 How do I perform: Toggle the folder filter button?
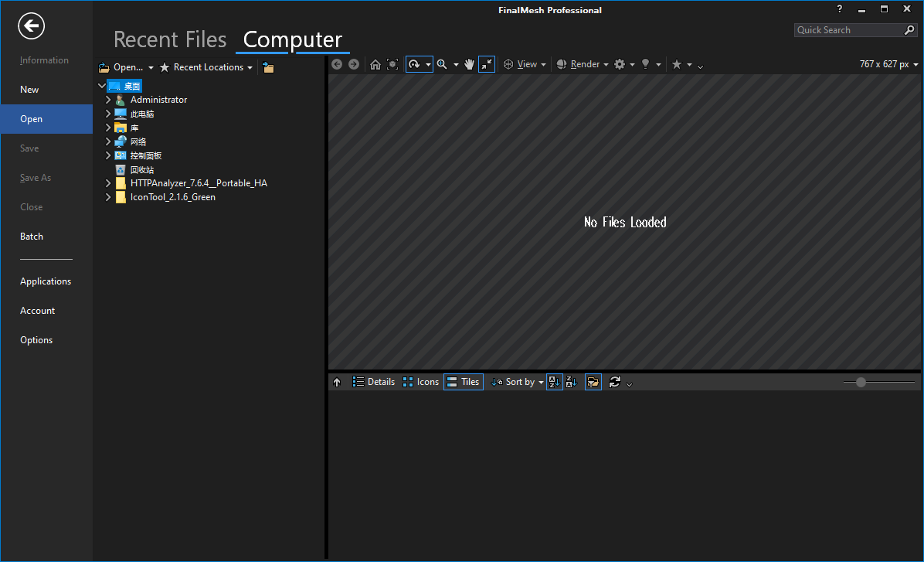593,382
